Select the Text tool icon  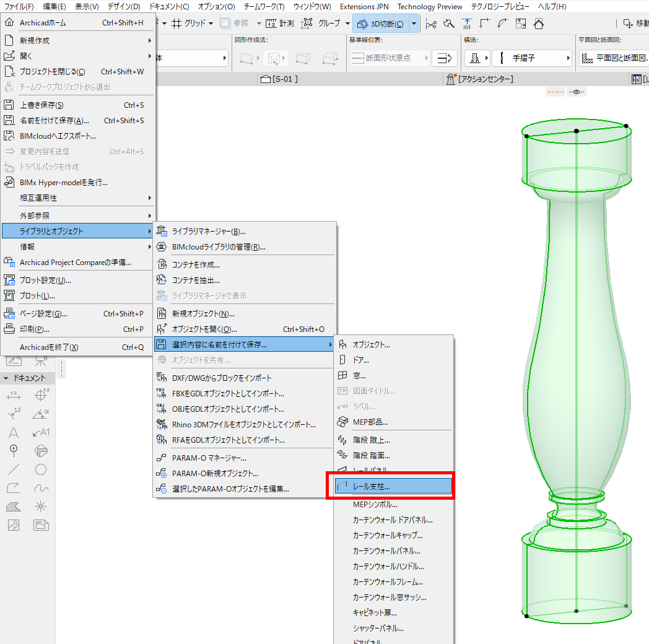[14, 432]
